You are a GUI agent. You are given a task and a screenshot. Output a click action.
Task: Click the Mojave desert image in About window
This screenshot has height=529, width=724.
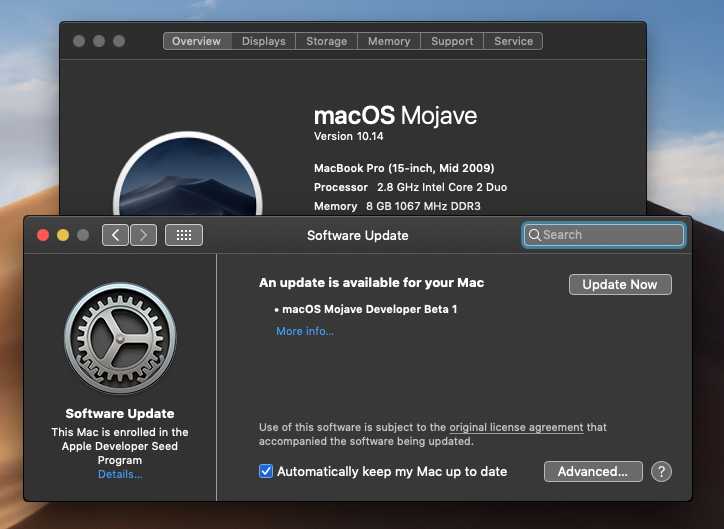click(188, 174)
